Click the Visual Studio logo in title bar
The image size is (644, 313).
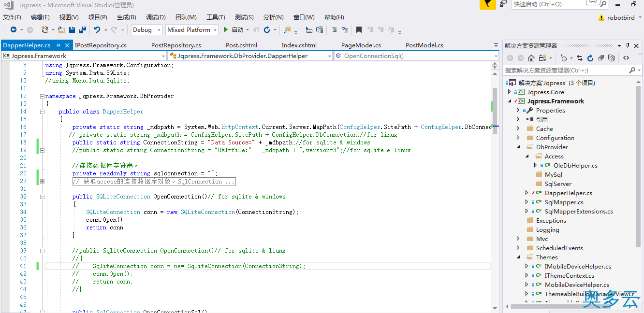click(x=8, y=5)
